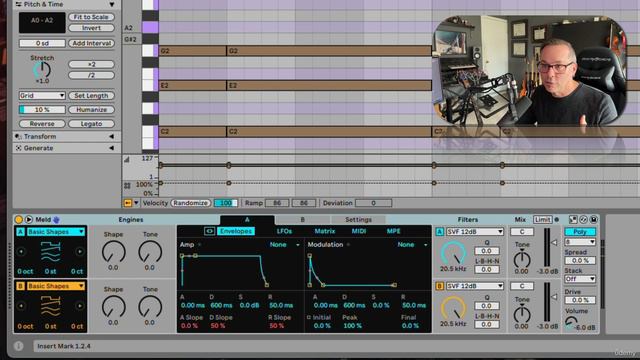
Task: Toggle engine A on/off button
Action: point(20,231)
